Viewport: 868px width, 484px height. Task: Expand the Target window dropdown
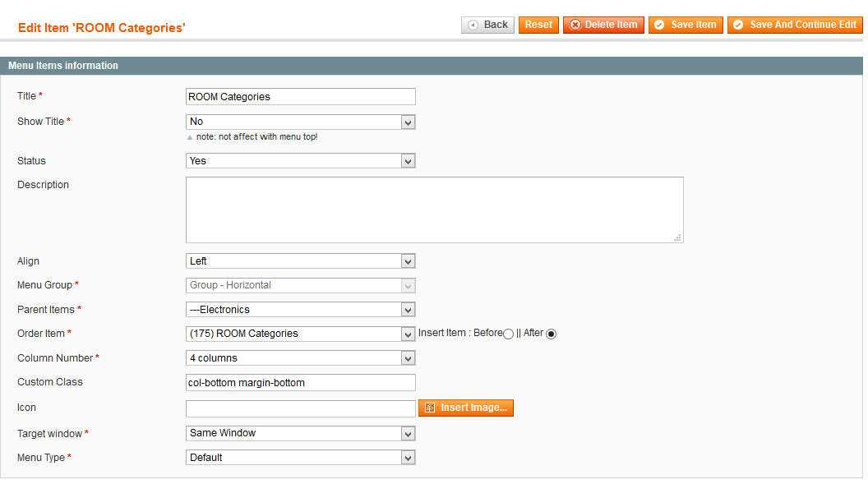tap(301, 433)
